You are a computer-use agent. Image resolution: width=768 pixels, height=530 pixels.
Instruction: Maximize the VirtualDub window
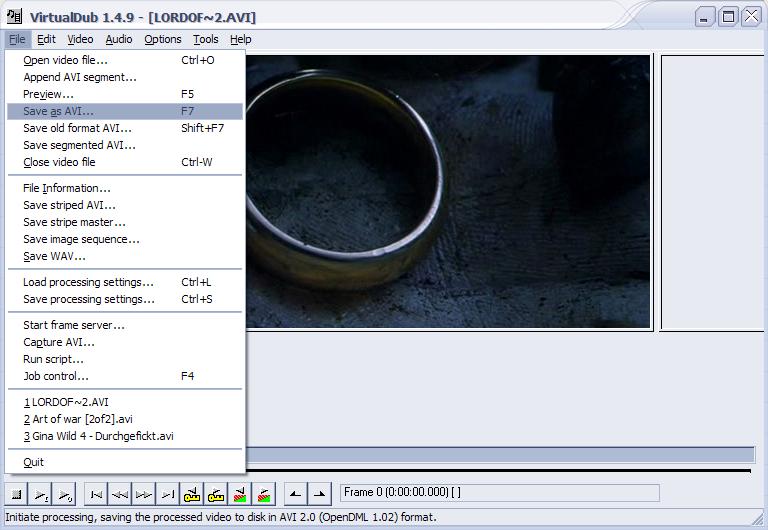pos(728,18)
